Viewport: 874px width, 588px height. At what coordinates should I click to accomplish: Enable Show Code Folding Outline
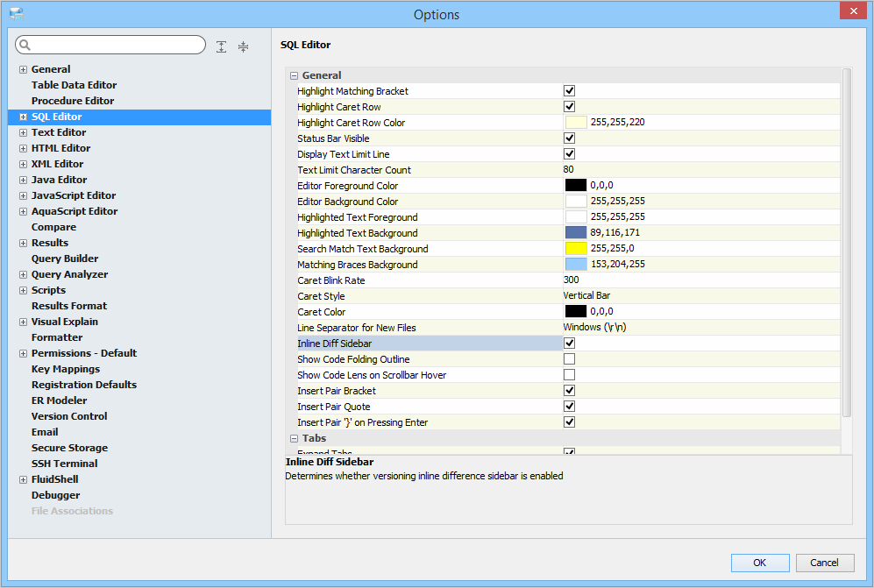click(569, 359)
